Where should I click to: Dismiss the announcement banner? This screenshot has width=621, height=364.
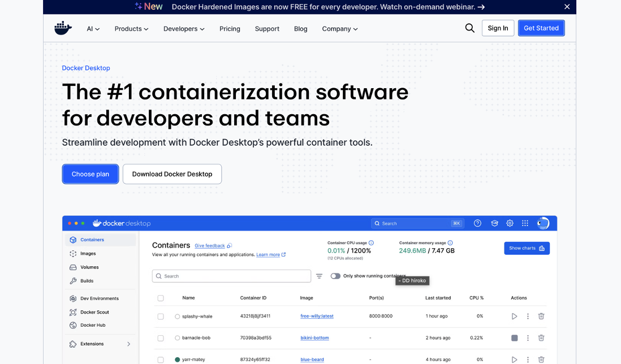[567, 7]
